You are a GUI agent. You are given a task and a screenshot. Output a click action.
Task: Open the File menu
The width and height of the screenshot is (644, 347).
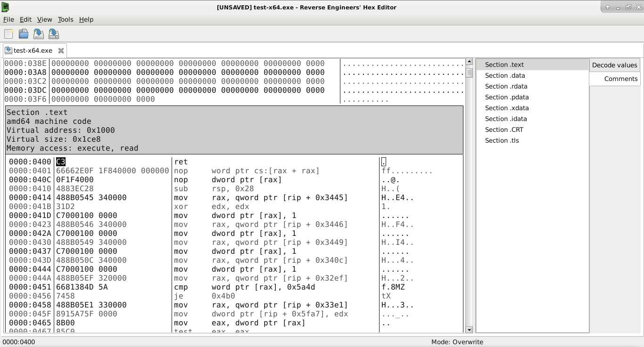[8, 19]
